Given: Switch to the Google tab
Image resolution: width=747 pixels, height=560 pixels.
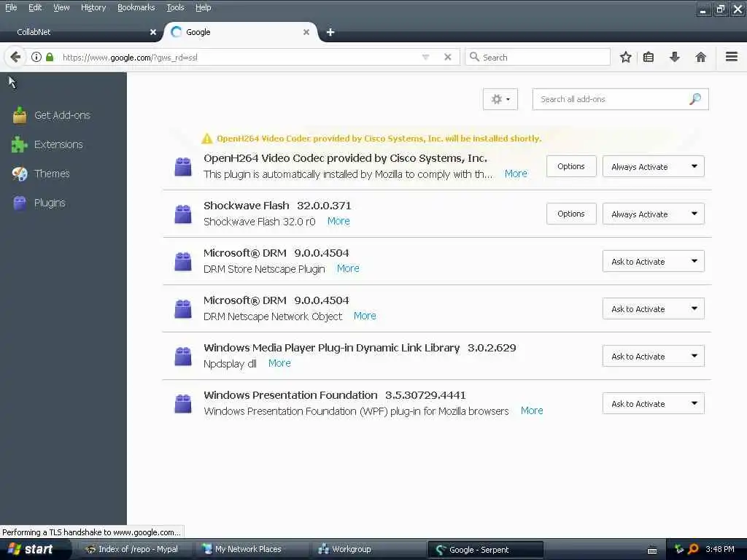Looking at the screenshot, I should point(241,32).
